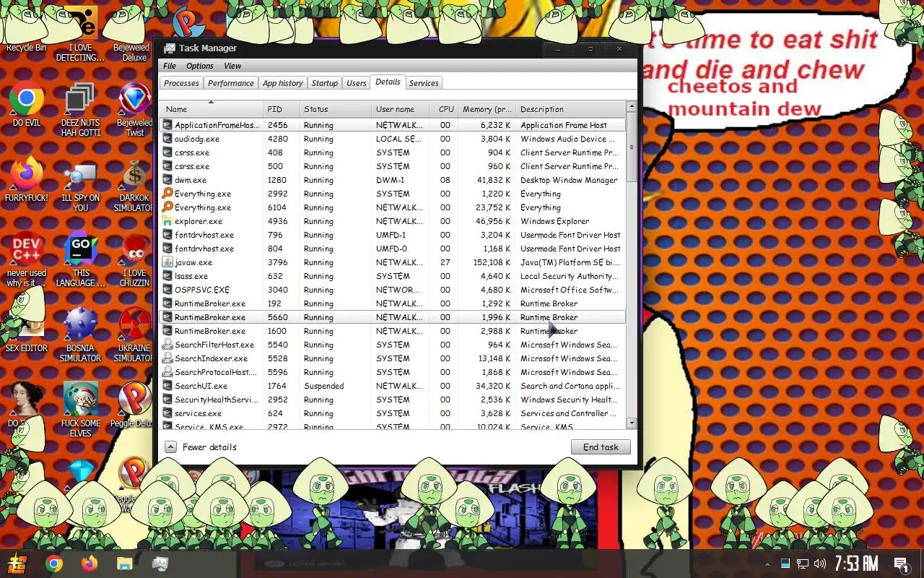This screenshot has width=924, height=578.
Task: Open the View menu
Action: [232, 66]
